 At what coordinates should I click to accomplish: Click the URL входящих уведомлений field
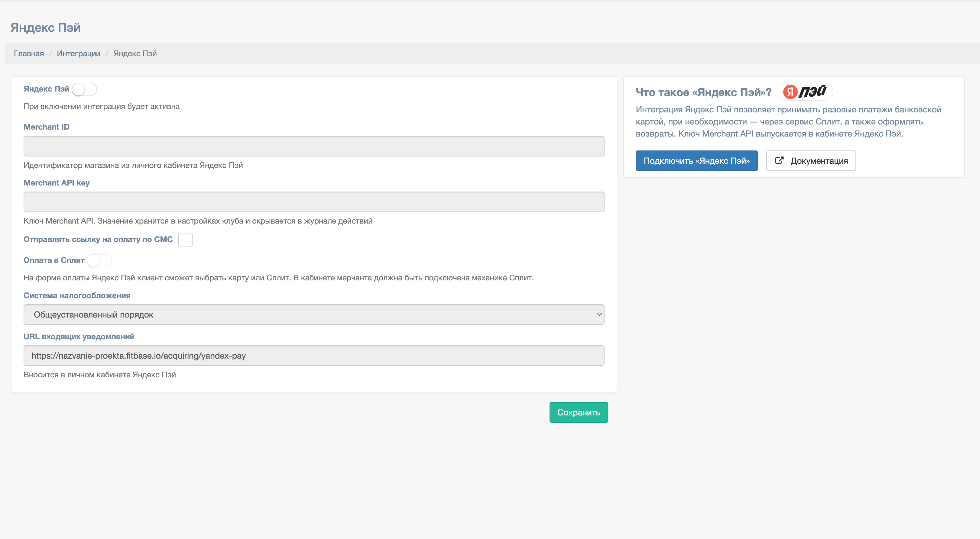(314, 356)
